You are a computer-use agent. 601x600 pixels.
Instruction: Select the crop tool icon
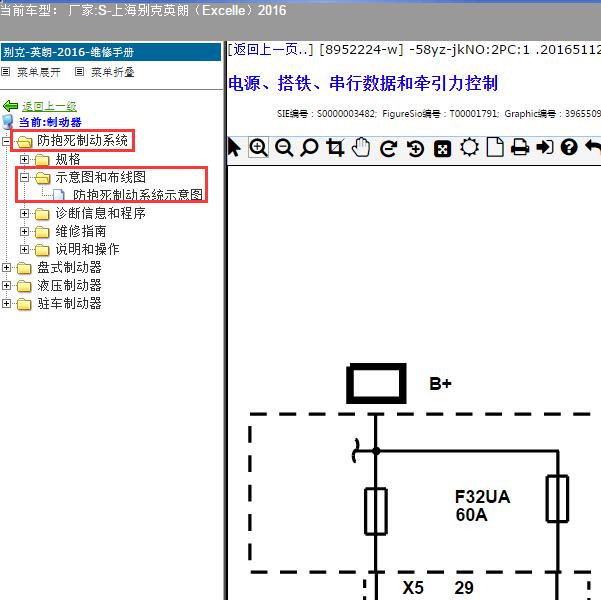click(335, 148)
